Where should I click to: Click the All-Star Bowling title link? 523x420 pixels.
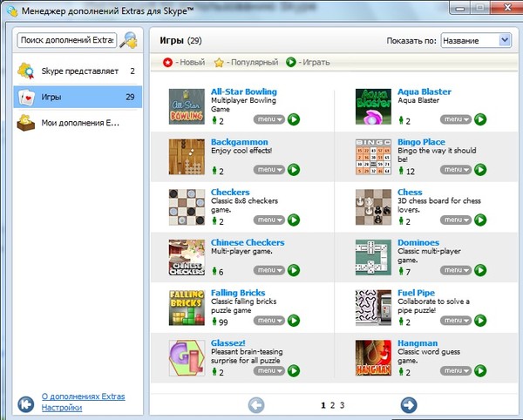(x=244, y=91)
